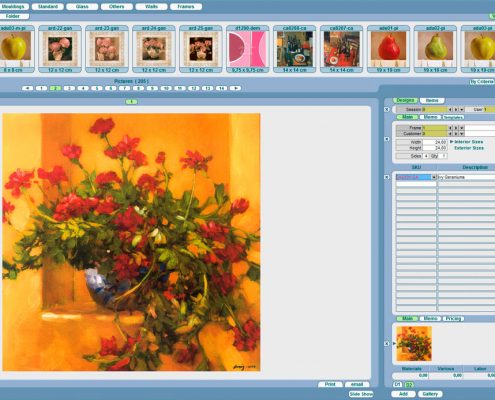Viewport: 495px width, 400px height.
Task: Switch to the Glass tab
Action: tap(82, 7)
